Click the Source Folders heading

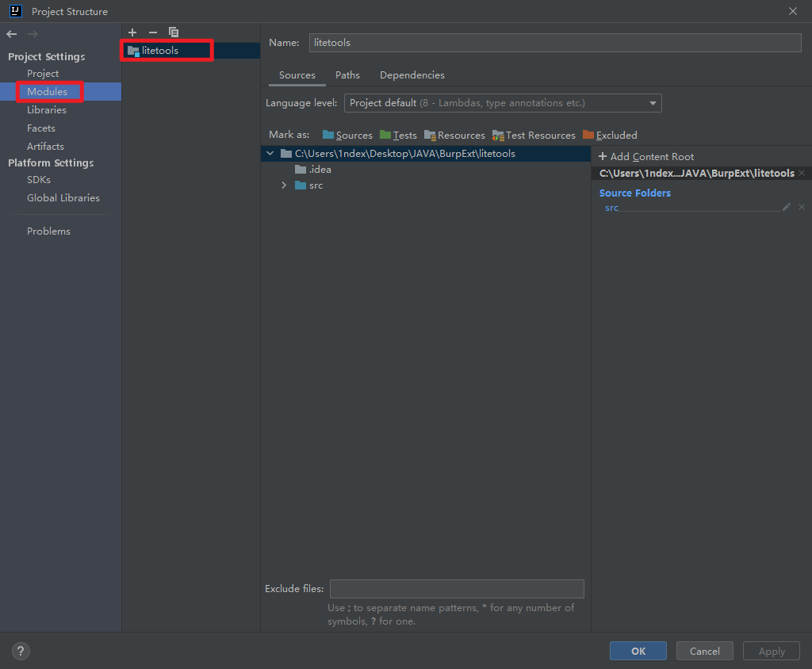pyautogui.click(x=635, y=193)
